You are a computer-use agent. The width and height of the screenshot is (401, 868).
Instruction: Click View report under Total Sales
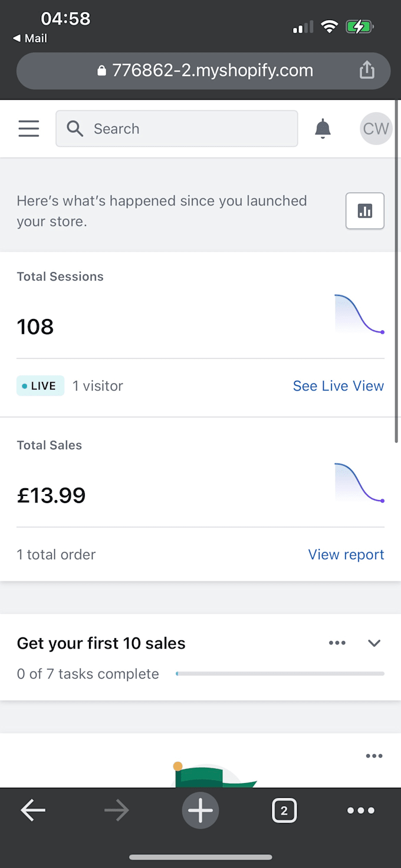coord(346,554)
